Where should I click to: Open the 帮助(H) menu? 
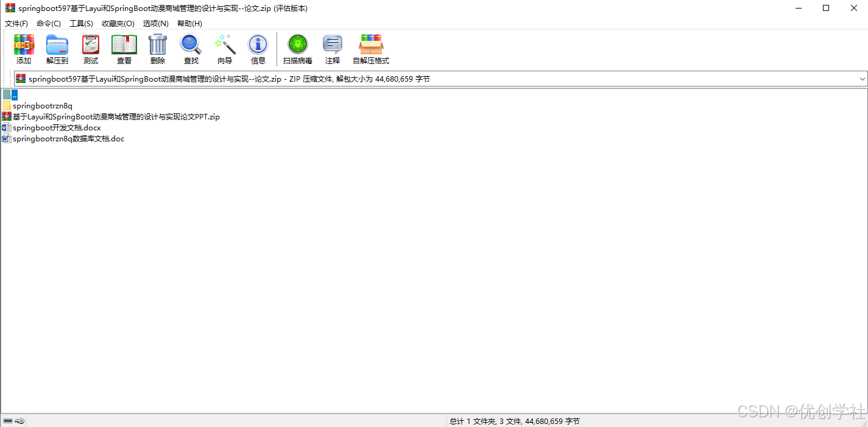click(x=189, y=23)
